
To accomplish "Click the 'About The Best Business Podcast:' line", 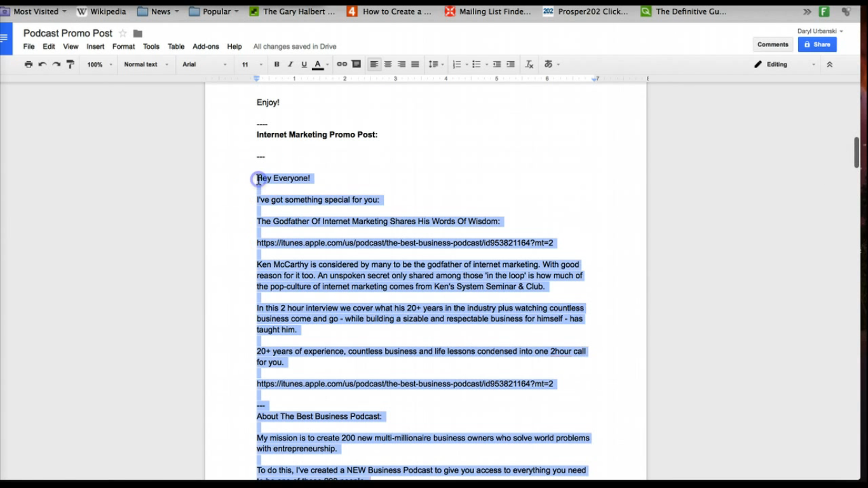I will pyautogui.click(x=320, y=417).
